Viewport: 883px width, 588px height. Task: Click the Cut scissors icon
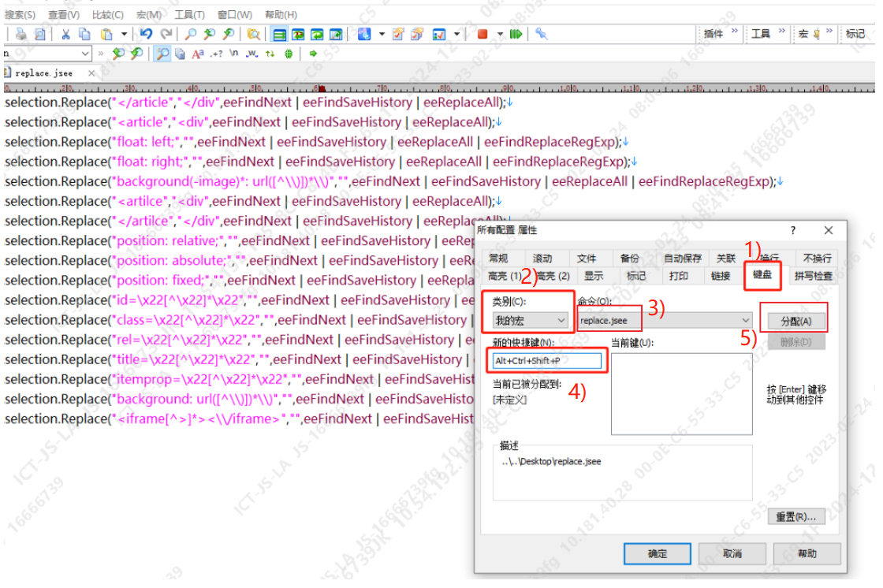(x=66, y=34)
